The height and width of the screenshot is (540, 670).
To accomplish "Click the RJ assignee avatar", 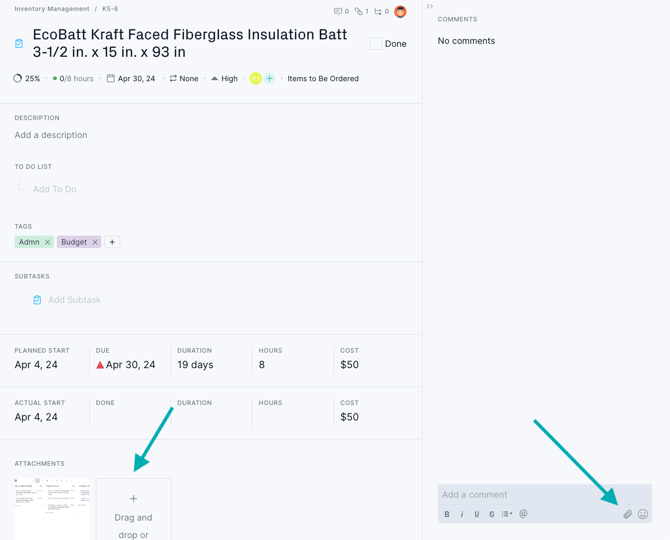I will (256, 79).
